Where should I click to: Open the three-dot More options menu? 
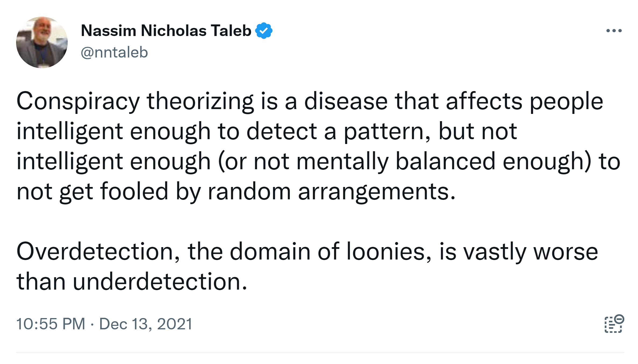(x=614, y=31)
